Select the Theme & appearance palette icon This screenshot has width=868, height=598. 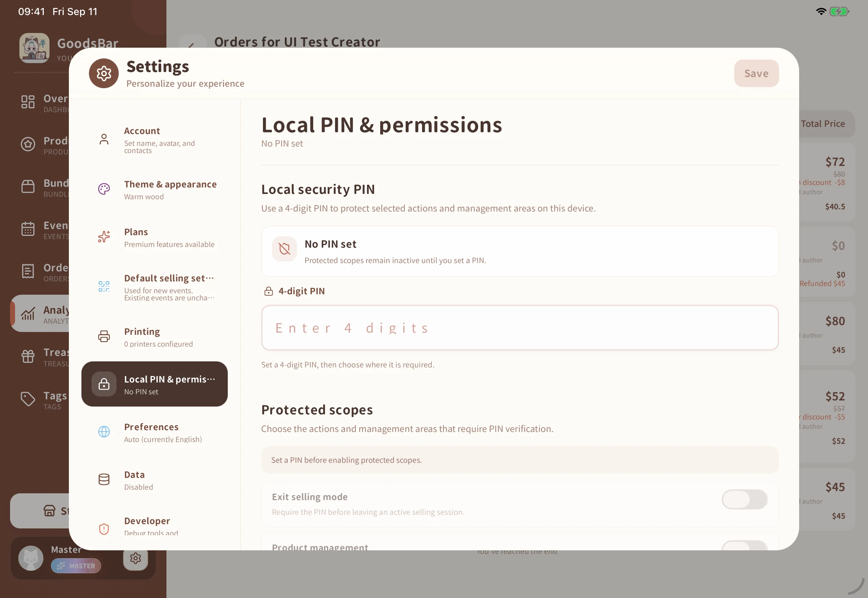tap(104, 189)
